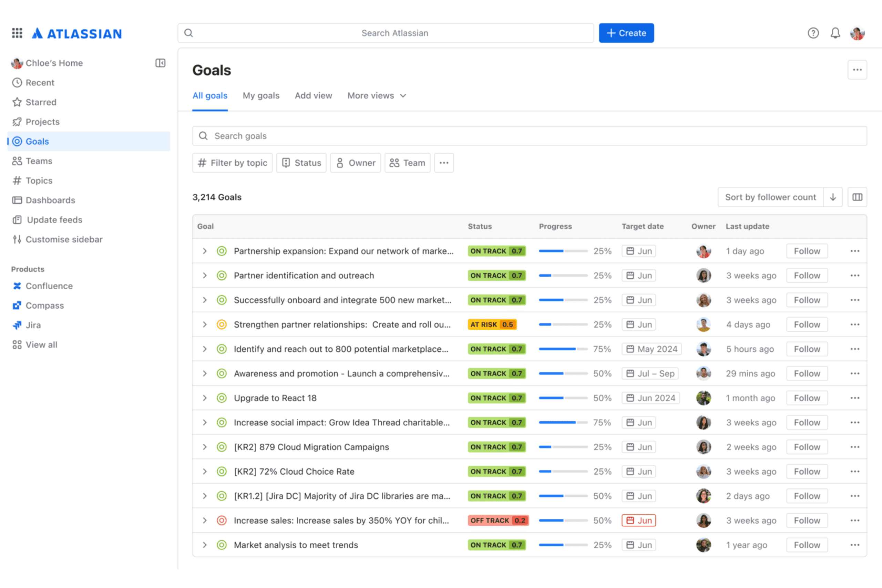Screen dimensions: 882x588
Task: Expand Strengthen partner relationships row
Action: pos(205,324)
